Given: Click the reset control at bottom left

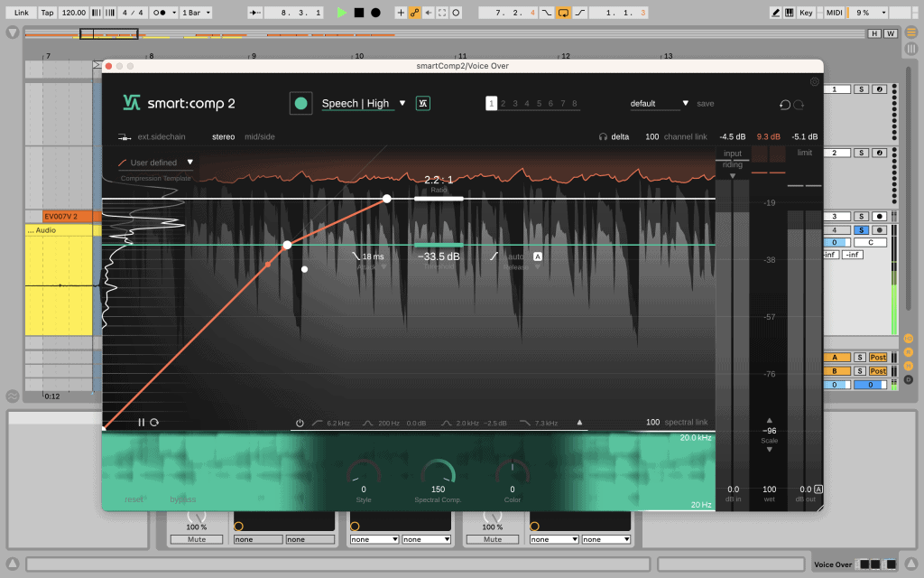Looking at the screenshot, I should point(134,499).
